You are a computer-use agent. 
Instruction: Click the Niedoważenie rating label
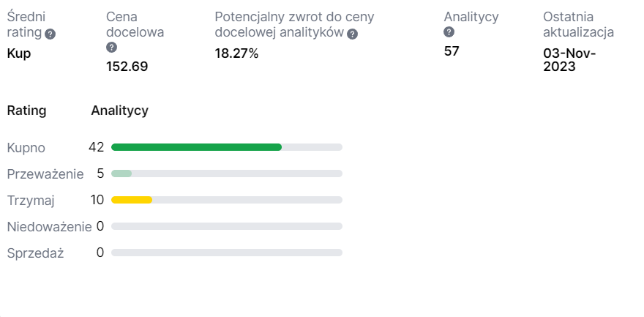tap(49, 226)
